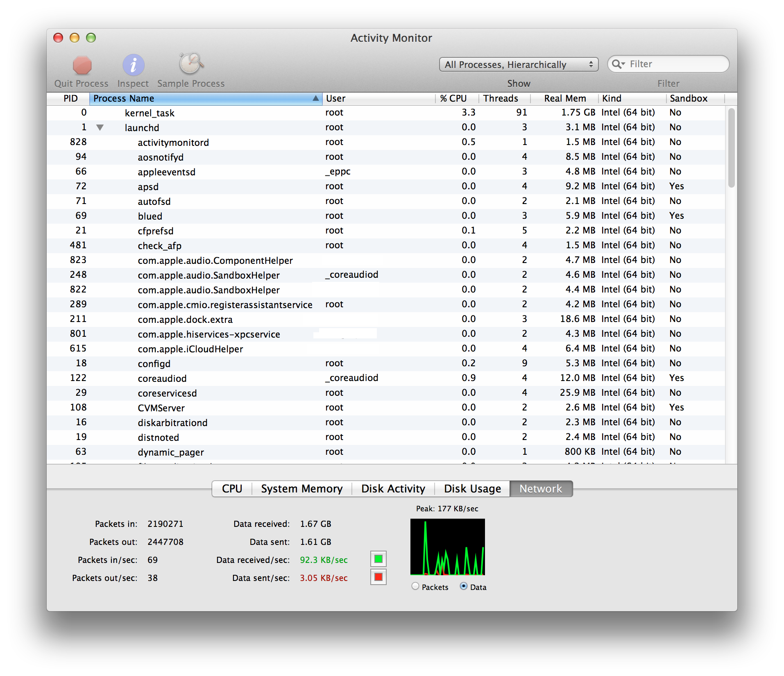This screenshot has width=784, height=676.
Task: Click the Packets out value 2447708
Action: [x=165, y=542]
